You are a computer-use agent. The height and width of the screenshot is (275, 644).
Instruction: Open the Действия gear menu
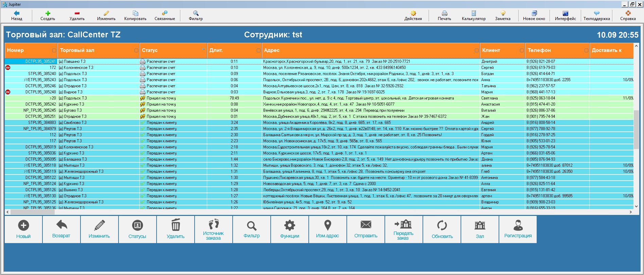pyautogui.click(x=413, y=13)
